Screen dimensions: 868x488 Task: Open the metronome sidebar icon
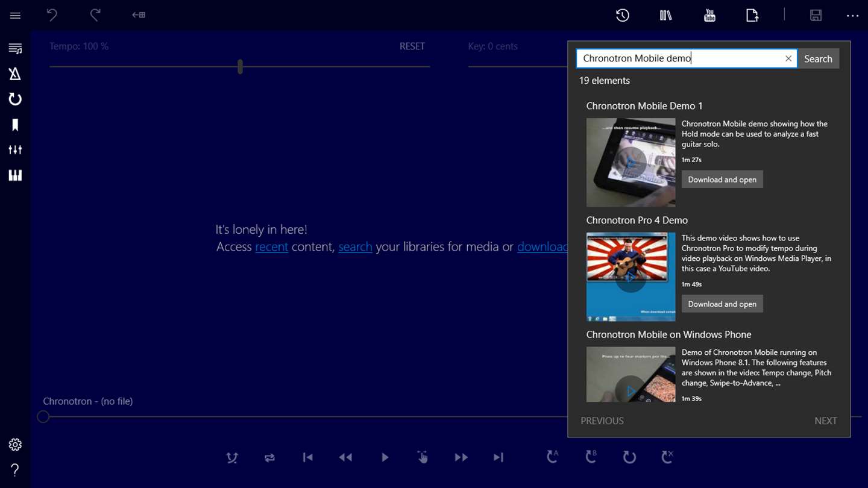pos(15,74)
